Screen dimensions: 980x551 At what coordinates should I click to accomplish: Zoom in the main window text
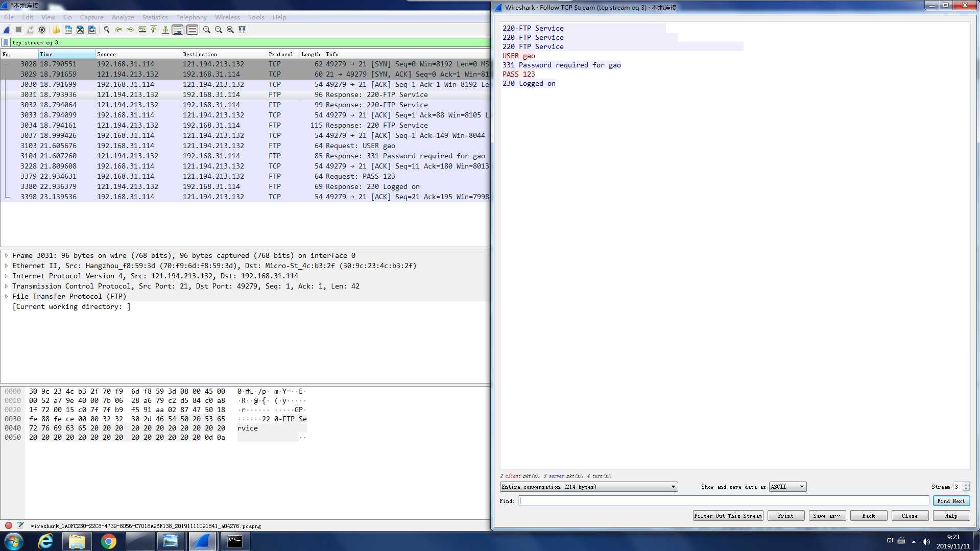(x=207, y=30)
